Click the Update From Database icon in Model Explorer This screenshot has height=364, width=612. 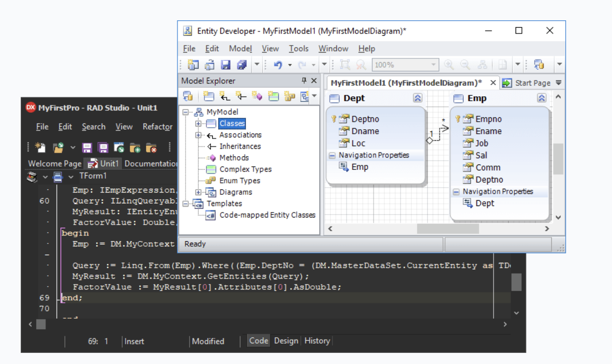(188, 96)
